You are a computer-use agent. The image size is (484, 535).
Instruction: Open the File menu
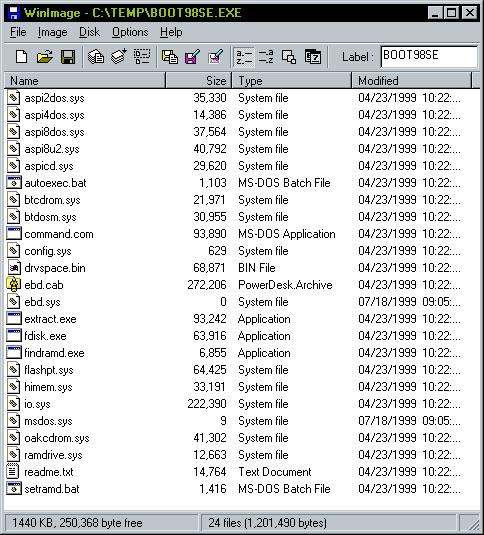18,32
